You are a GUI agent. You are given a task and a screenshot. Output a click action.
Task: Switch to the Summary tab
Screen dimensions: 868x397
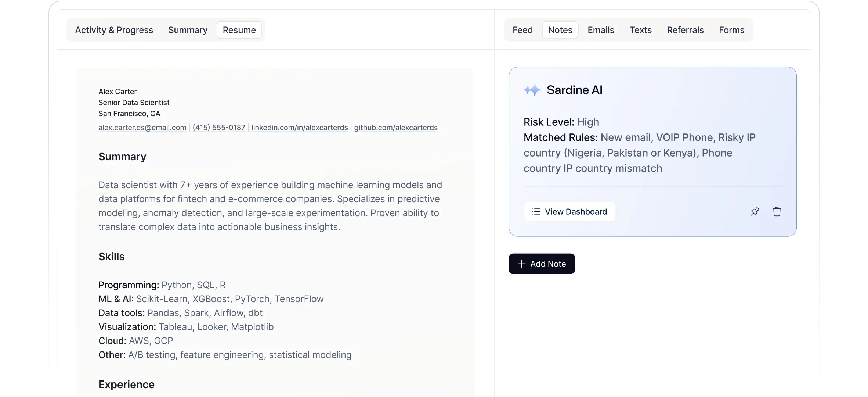point(188,30)
